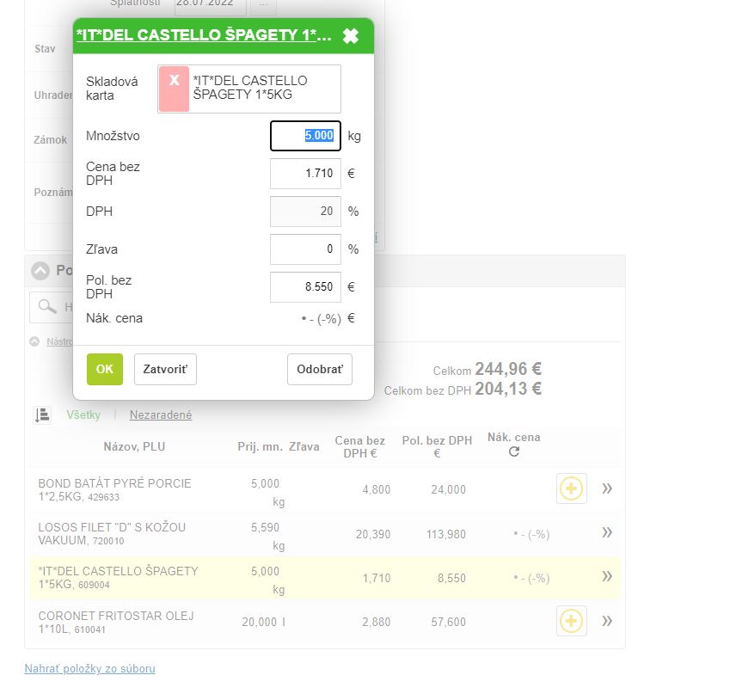
Task: Confirm with the green OK button
Action: tap(105, 369)
